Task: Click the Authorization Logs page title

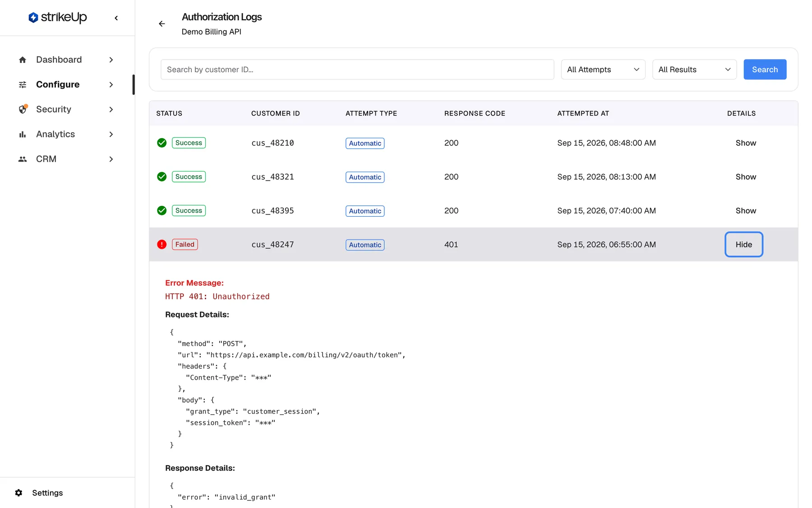Action: [221, 17]
